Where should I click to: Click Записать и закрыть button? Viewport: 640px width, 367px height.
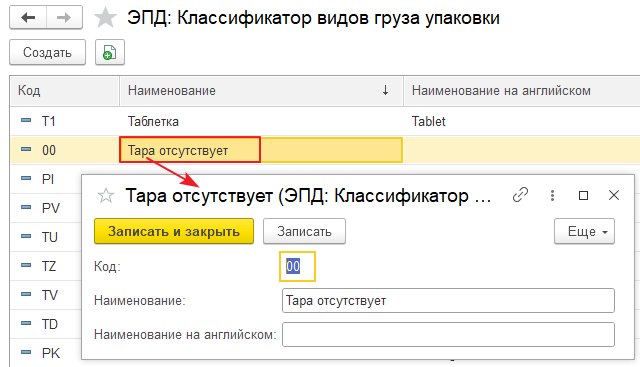(174, 231)
